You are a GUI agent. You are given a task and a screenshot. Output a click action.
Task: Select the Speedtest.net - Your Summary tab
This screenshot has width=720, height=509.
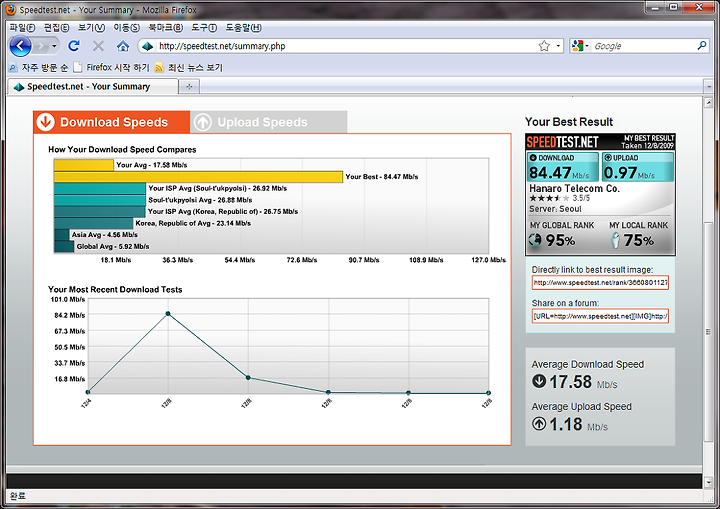(x=93, y=86)
